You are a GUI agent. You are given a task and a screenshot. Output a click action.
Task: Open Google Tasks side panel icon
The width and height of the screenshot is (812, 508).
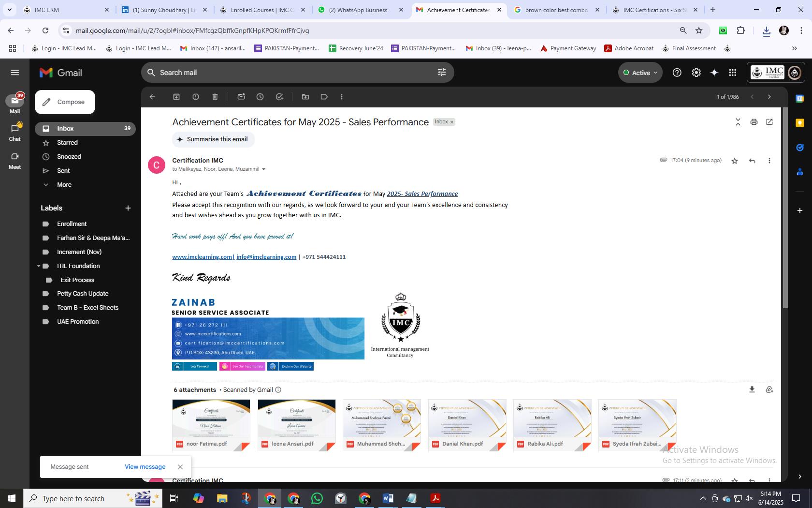pos(800,147)
